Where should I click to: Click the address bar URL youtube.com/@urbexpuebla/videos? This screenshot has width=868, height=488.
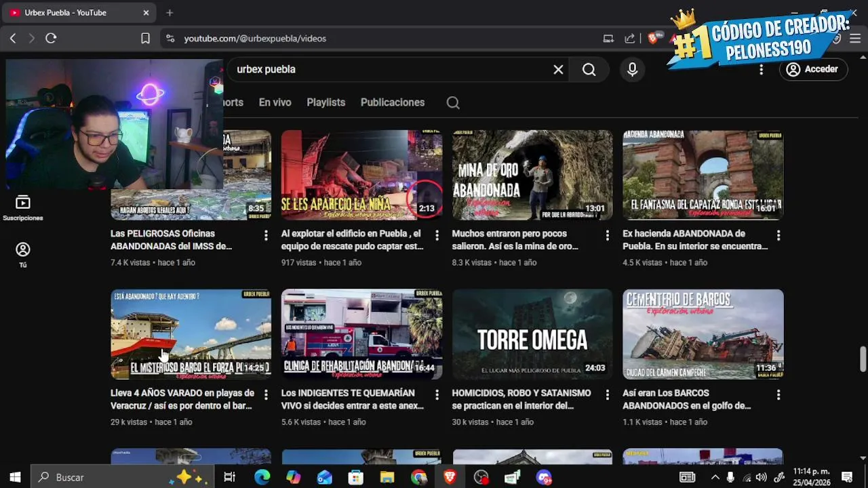pyautogui.click(x=255, y=39)
